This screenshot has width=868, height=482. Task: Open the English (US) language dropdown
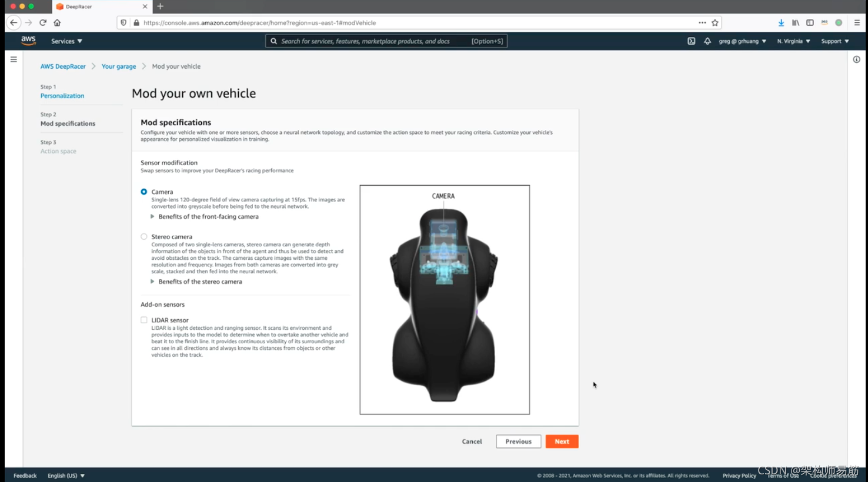click(x=66, y=476)
